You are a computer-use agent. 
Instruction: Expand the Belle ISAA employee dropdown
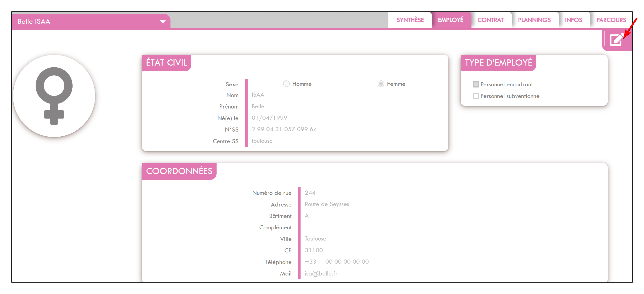pos(163,21)
